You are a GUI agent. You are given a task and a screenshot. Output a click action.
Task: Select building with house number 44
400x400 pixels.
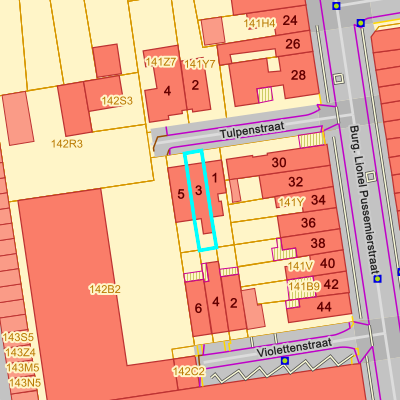click(318, 307)
